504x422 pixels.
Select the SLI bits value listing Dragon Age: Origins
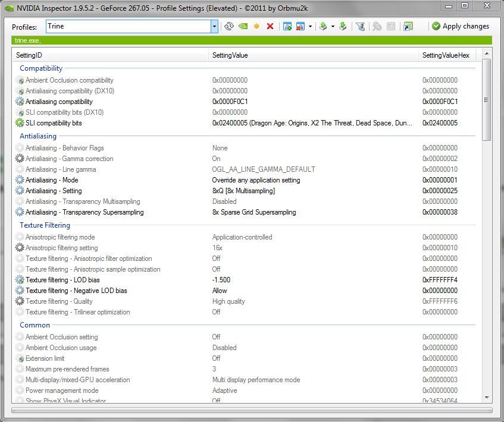(x=312, y=123)
